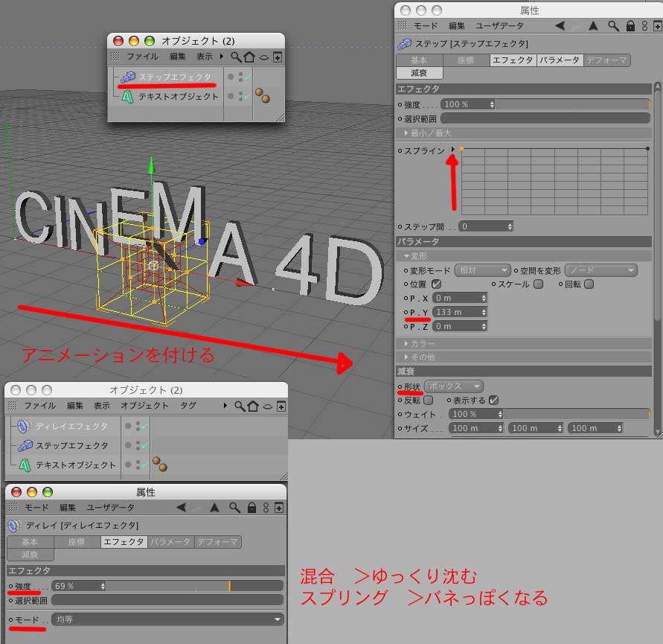The image size is (663, 644).
Task: Click back arrow in step attribute panel
Action: tap(560, 26)
